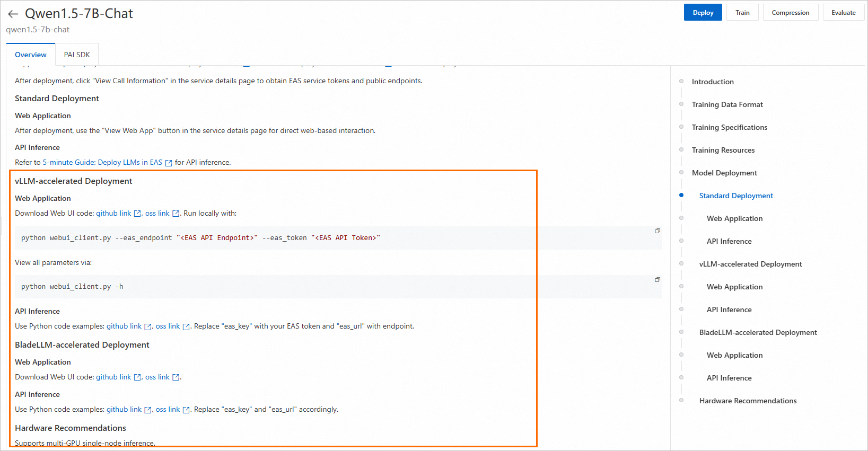Viewport: 868px width, 451px height.
Task: Jump to Introduction in the outline
Action: click(713, 82)
